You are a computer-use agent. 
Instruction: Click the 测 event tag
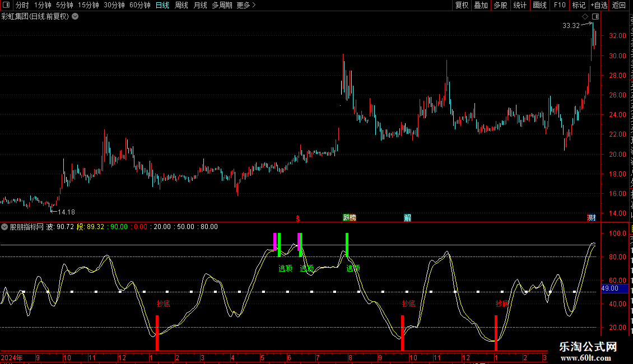(592, 218)
